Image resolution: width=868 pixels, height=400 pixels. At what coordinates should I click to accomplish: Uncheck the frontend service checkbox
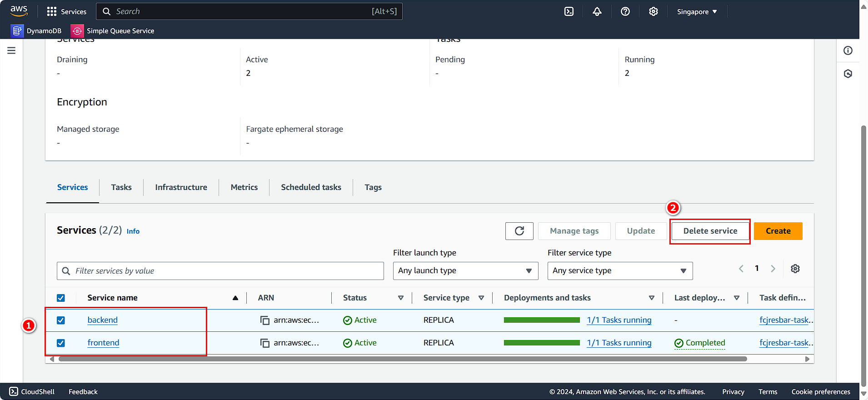pos(61,343)
